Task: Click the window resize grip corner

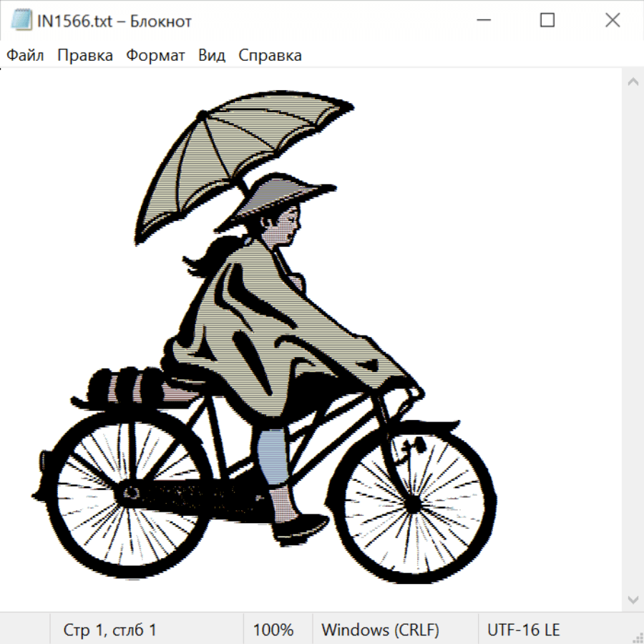Action: tap(638, 638)
